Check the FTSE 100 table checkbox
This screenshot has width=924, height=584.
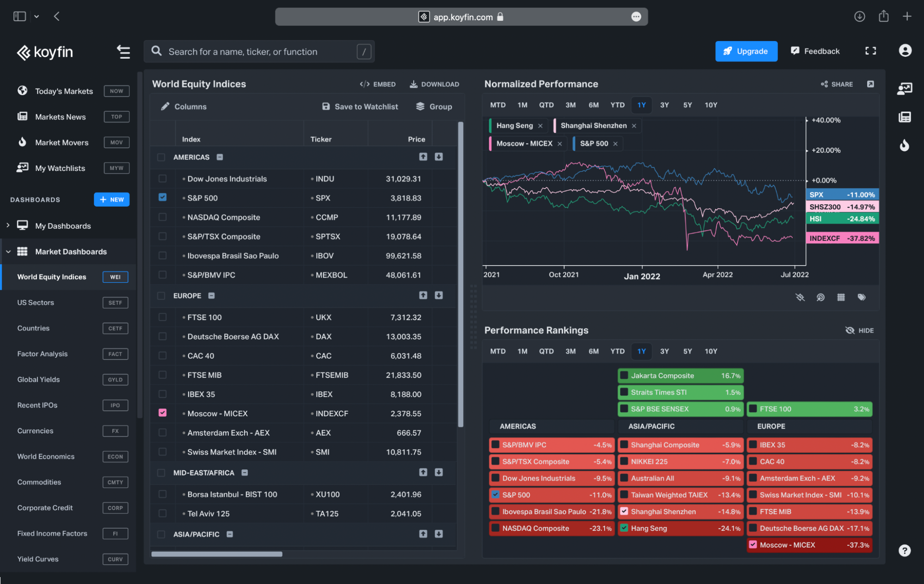(x=162, y=317)
